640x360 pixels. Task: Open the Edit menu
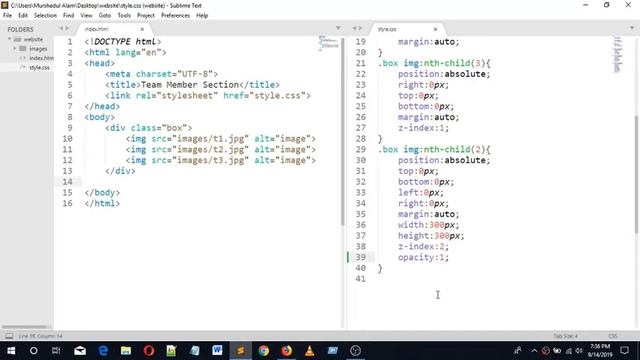point(23,15)
